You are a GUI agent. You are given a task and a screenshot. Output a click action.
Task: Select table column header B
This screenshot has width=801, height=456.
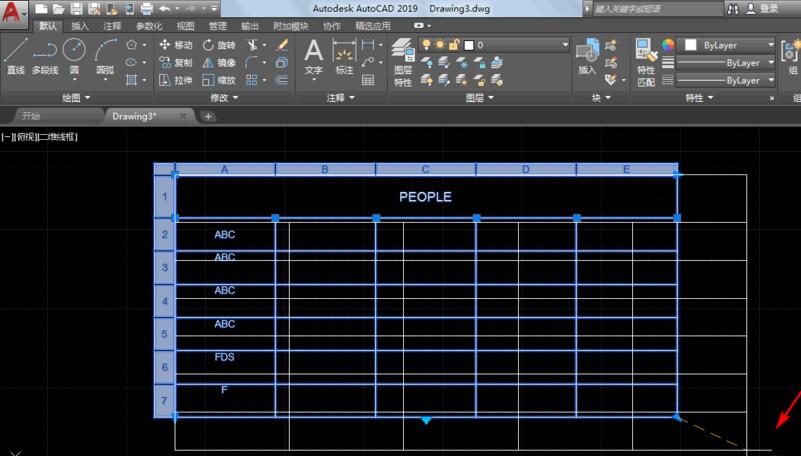click(x=325, y=169)
